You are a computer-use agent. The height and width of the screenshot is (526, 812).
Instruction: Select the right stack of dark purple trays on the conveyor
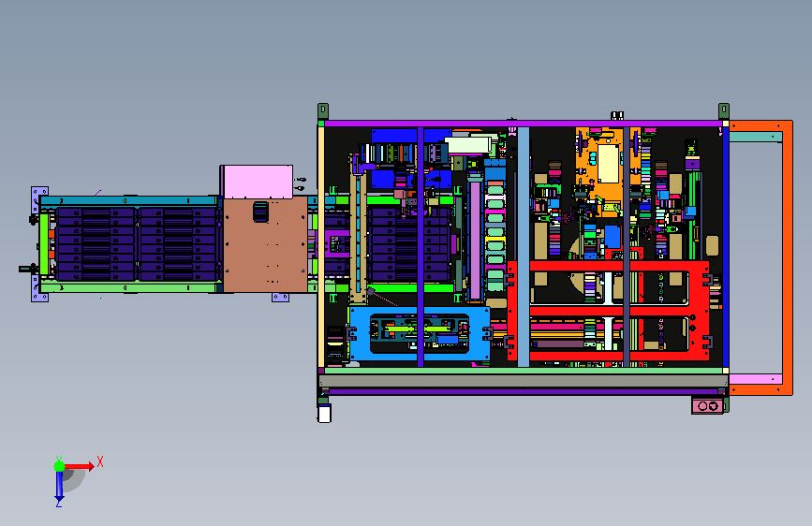178,244
